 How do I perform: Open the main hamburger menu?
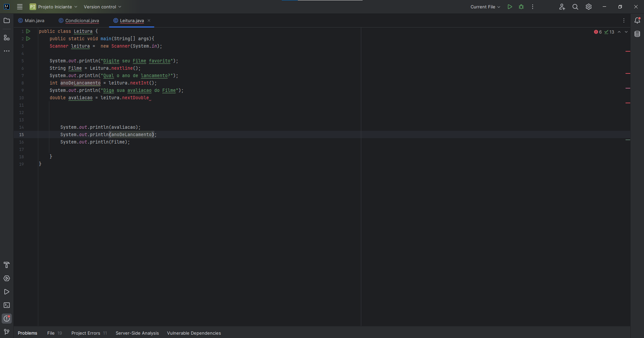coord(20,7)
